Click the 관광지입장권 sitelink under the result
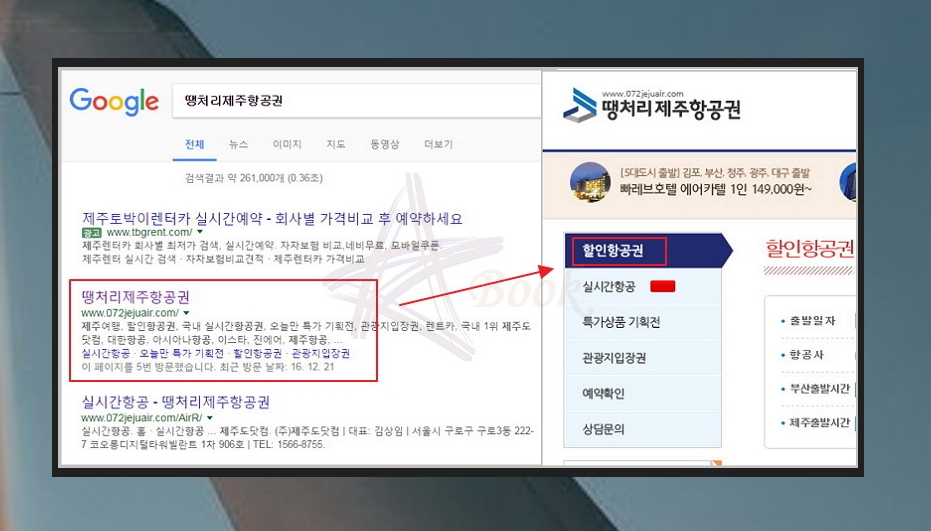This screenshot has width=931, height=531. coord(320,353)
